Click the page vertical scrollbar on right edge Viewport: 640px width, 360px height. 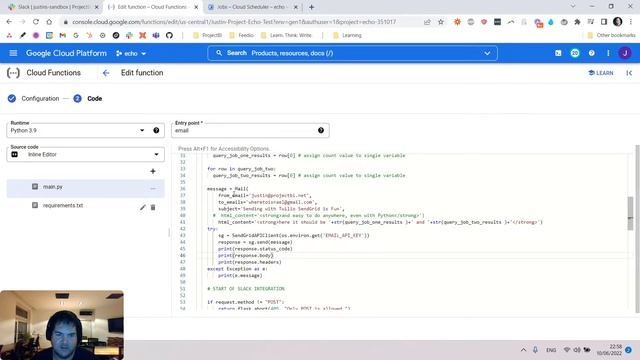click(x=638, y=229)
